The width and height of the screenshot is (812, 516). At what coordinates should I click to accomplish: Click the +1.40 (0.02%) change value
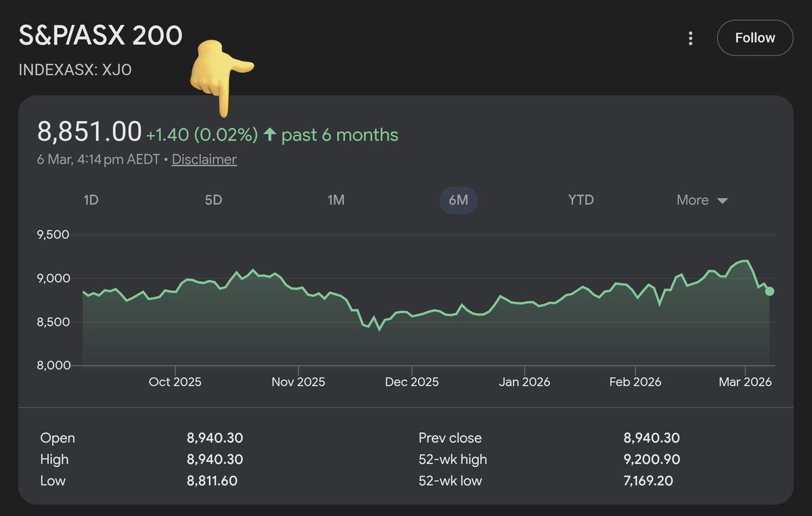click(x=202, y=135)
